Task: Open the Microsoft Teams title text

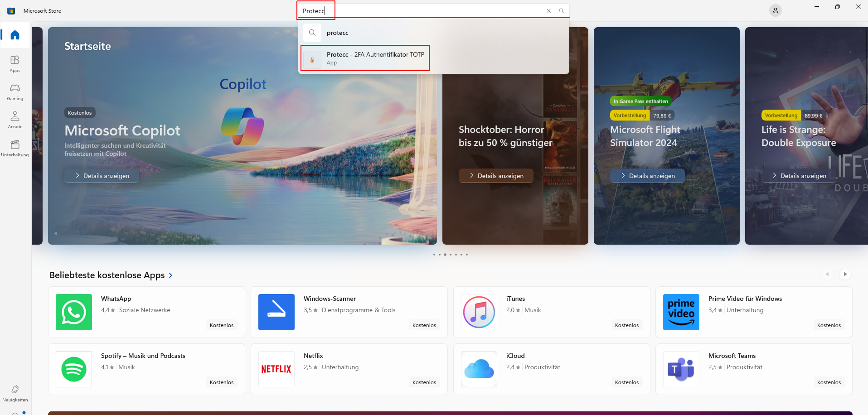Action: coord(732,356)
